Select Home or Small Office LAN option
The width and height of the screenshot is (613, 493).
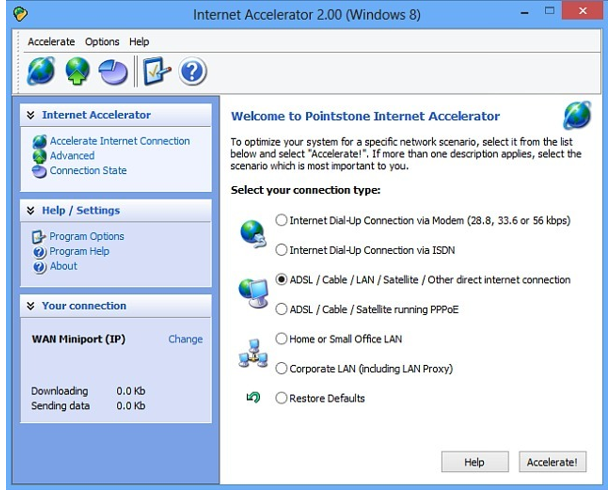point(281,339)
